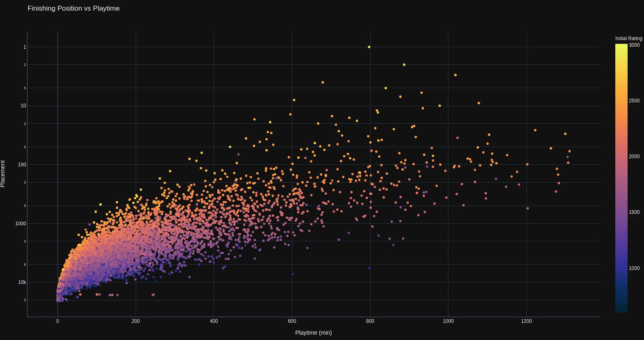This screenshot has width=644, height=340.
Task: Click the "Initial Rating" colorbar title
Action: click(628, 39)
